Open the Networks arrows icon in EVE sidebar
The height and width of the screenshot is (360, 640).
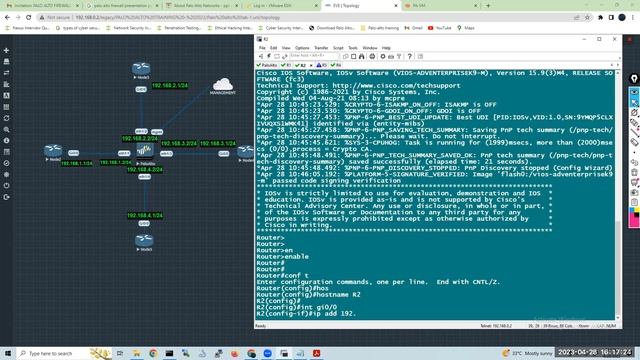pyautogui.click(x=6, y=73)
